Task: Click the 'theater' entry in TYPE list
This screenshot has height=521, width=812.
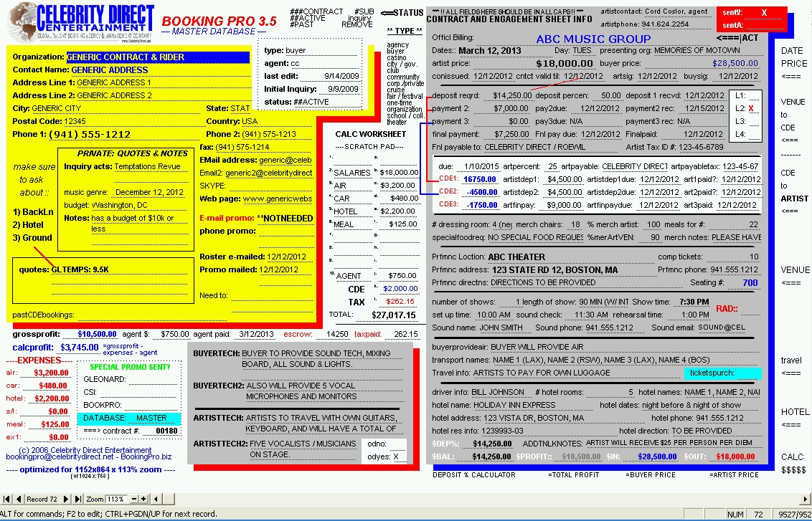Action: point(397,122)
